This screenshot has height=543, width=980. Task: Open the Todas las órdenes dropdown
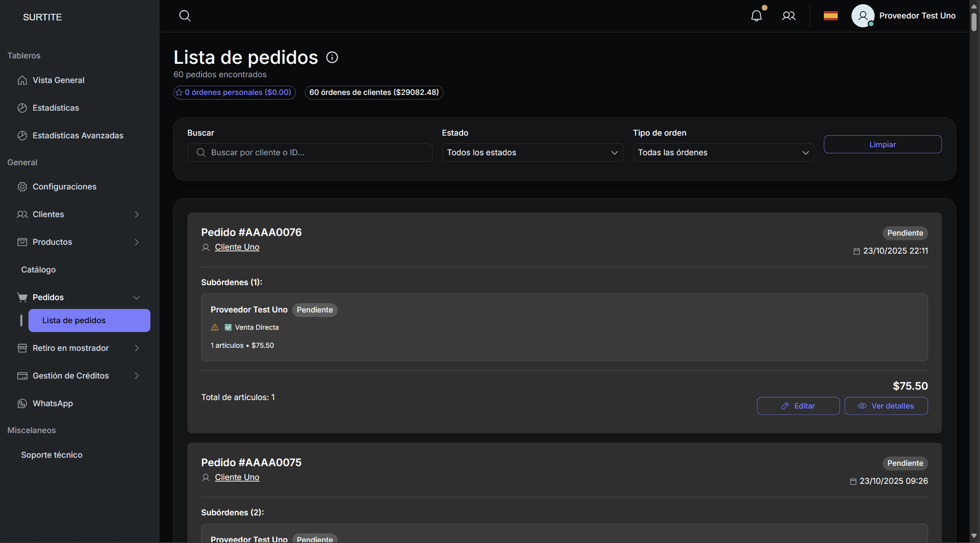pos(723,153)
